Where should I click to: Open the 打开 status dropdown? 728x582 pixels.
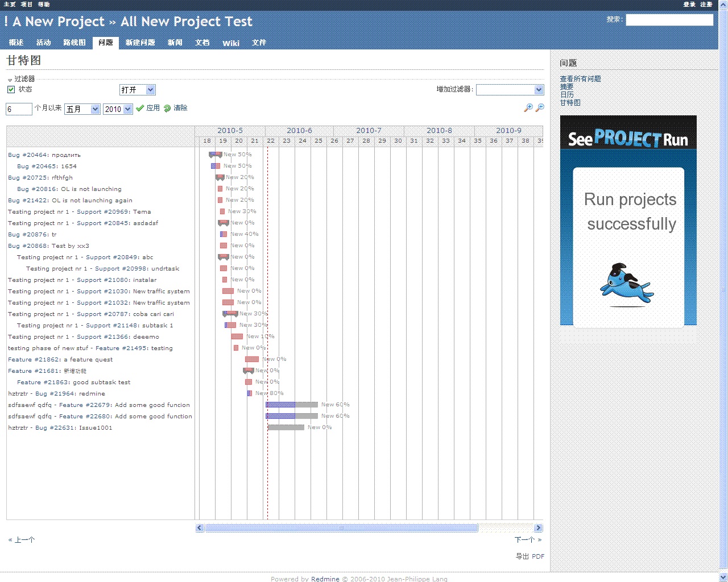(137, 89)
